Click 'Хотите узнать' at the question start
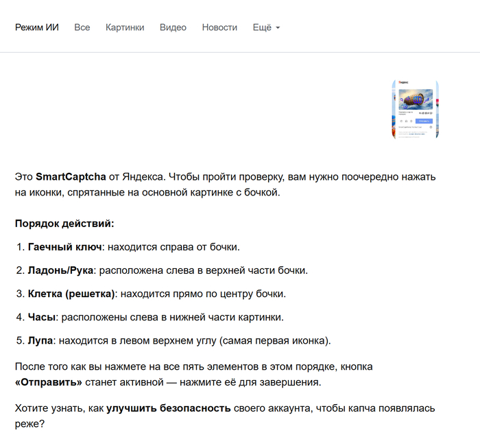 coord(47,408)
